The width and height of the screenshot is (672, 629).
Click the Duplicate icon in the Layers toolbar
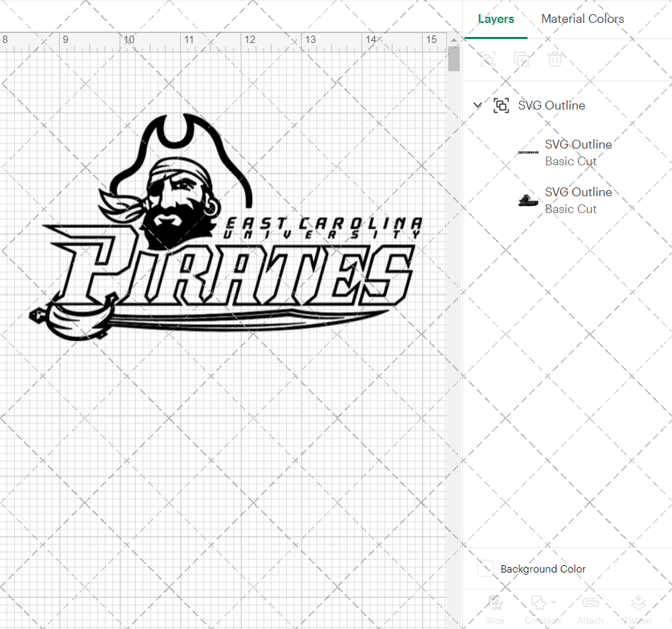click(521, 59)
